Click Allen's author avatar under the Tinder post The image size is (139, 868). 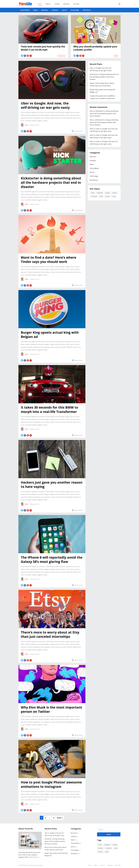click(x=22, y=279)
